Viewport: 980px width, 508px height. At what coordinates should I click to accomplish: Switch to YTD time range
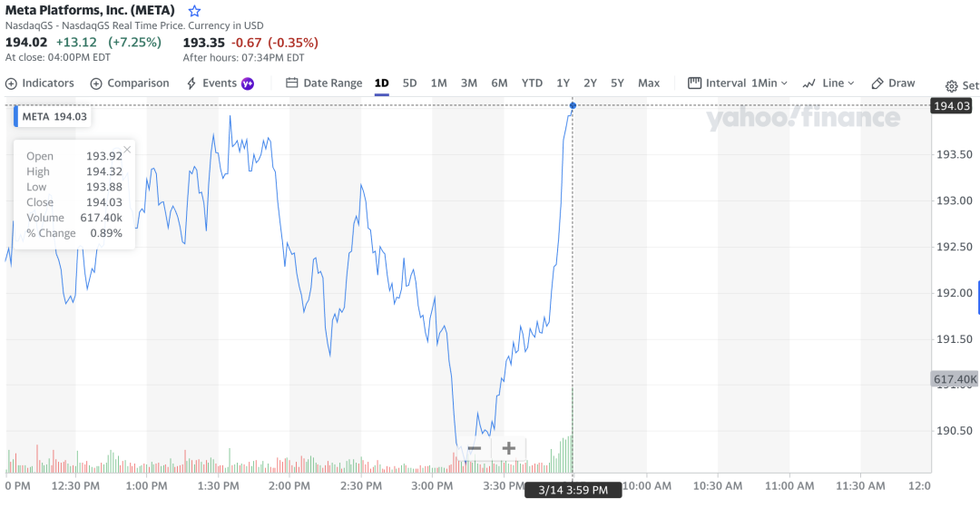(532, 83)
